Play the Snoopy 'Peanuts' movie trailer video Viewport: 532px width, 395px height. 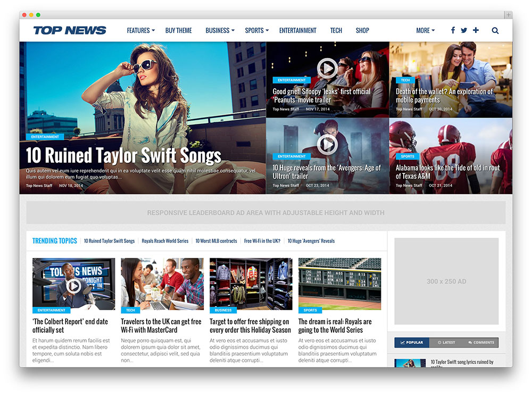coord(327,68)
